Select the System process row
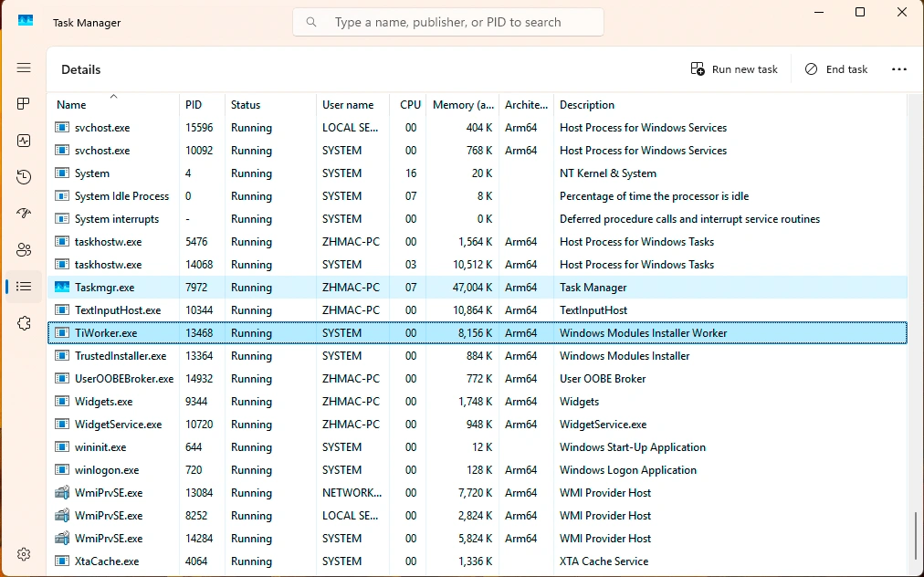 point(478,173)
